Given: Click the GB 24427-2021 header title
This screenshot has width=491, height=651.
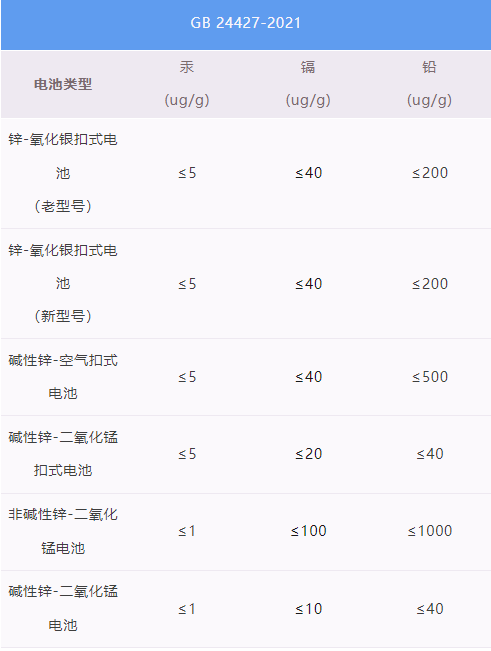Looking at the screenshot, I should (x=245, y=23).
